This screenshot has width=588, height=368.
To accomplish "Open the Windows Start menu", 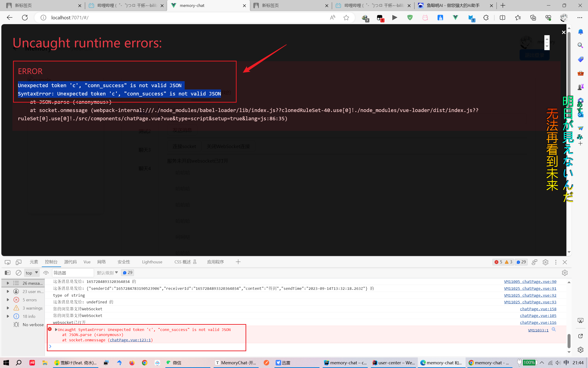I will coord(6,363).
